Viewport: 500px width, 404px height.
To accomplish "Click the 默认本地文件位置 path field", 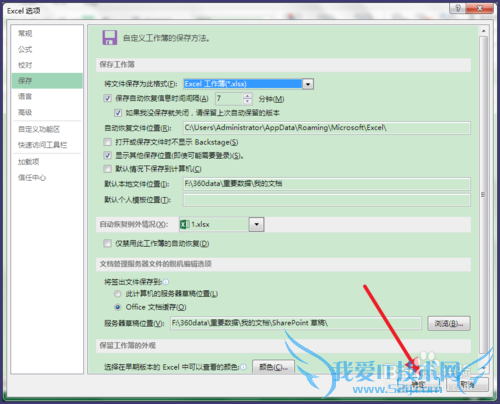I will (x=327, y=184).
